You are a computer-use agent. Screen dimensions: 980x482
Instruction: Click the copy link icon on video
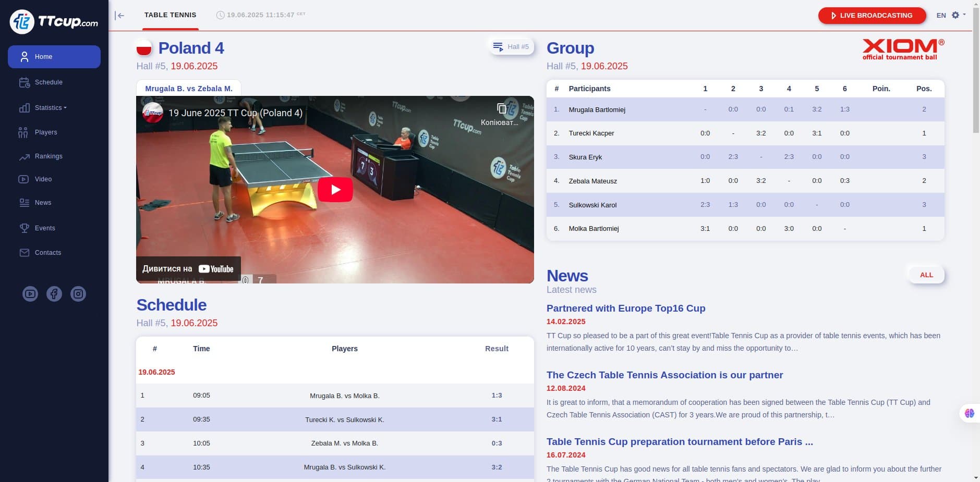tap(501, 108)
